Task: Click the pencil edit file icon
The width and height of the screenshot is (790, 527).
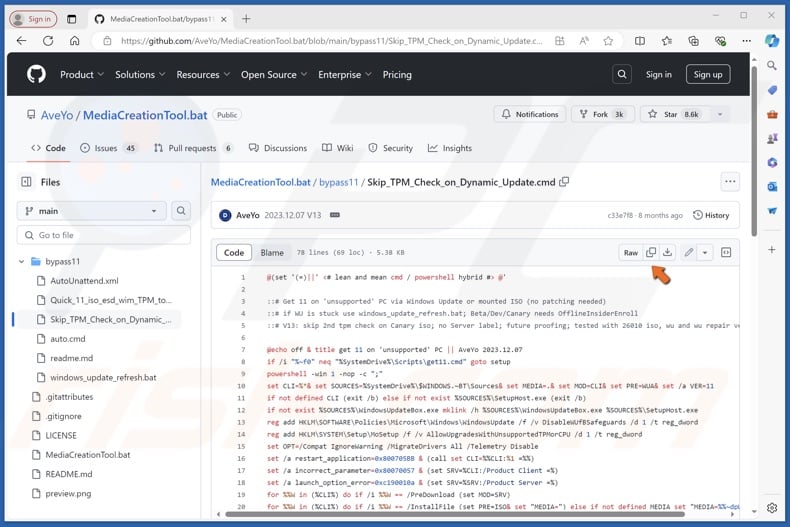Action: [x=689, y=253]
